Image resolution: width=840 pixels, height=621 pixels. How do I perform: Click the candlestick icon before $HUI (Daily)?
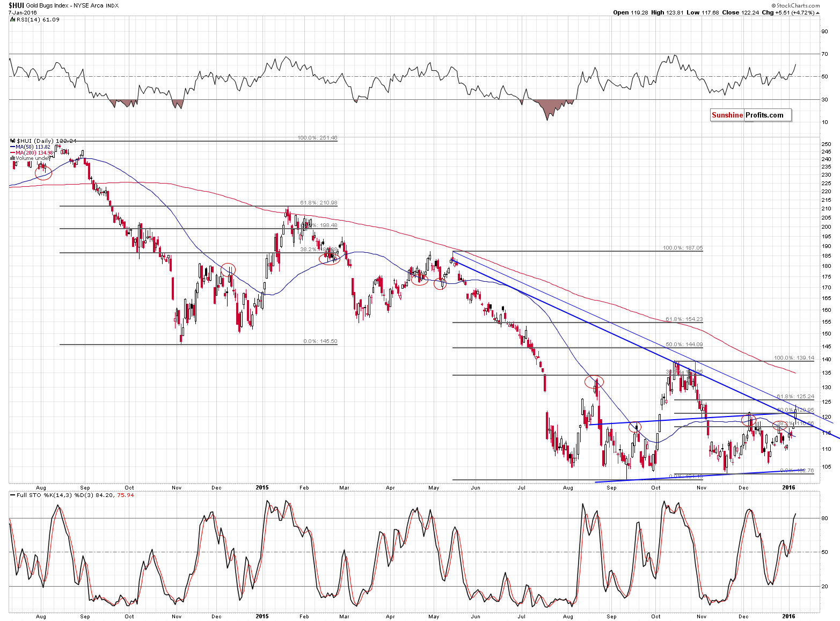pyautogui.click(x=13, y=141)
